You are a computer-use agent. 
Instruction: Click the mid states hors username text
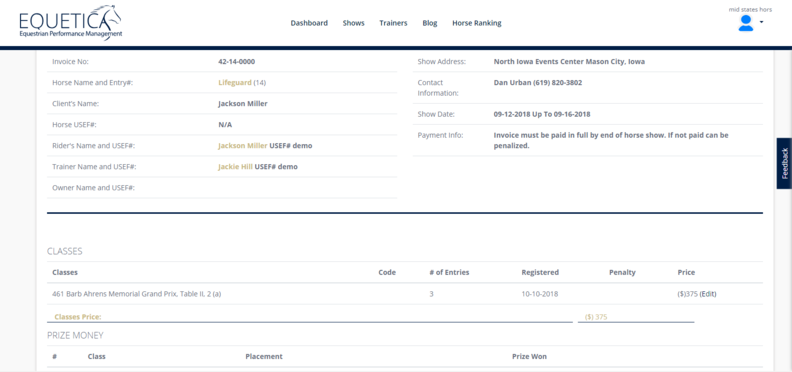[x=750, y=9]
